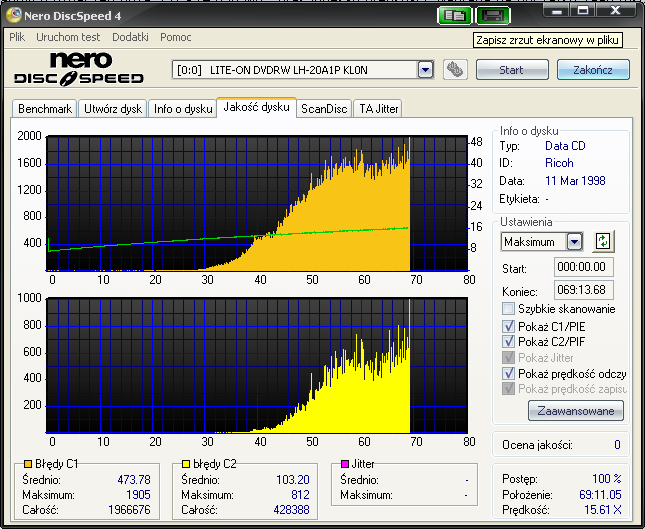
Task: Close the Nero DiscSpeed window
Action: point(615,10)
